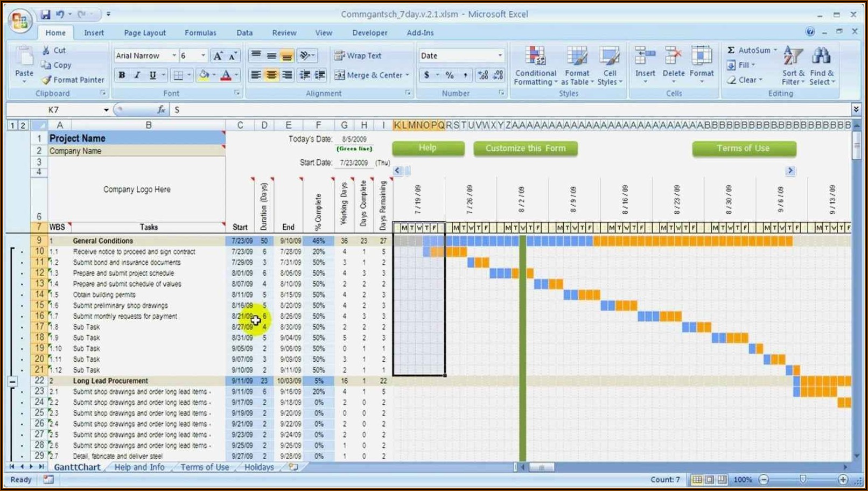The width and height of the screenshot is (868, 491).
Task: Collapse the Long Lead Procurement outline group
Action: [12, 381]
